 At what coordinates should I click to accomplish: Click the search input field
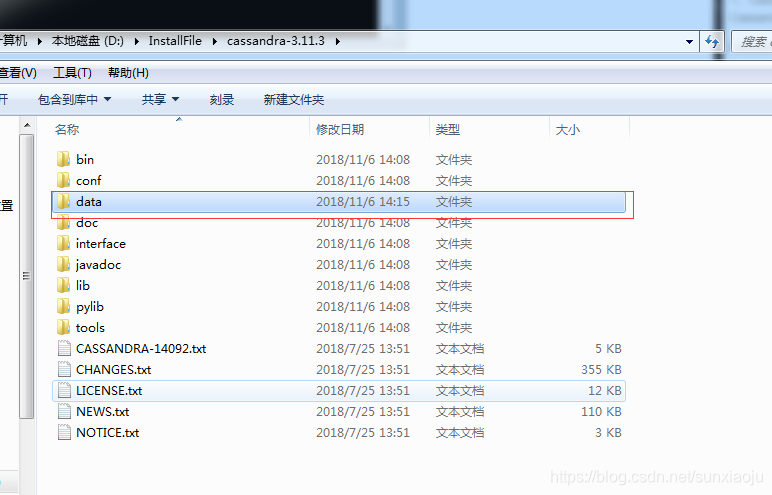click(752, 42)
